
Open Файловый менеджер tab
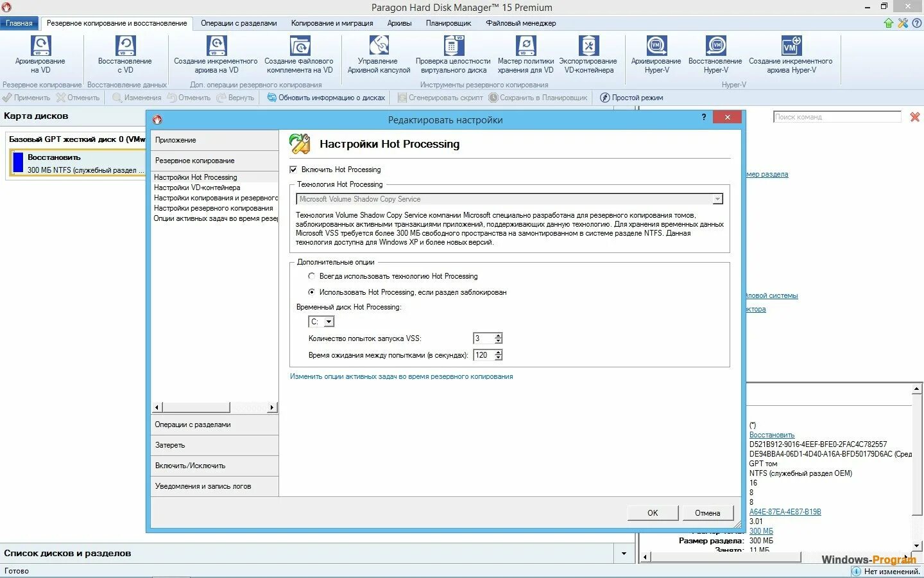[521, 23]
